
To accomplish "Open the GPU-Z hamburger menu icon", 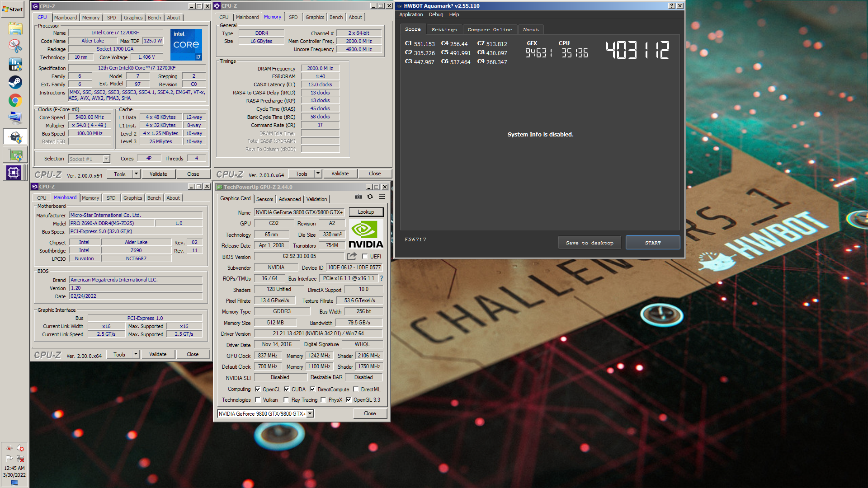I will [382, 197].
